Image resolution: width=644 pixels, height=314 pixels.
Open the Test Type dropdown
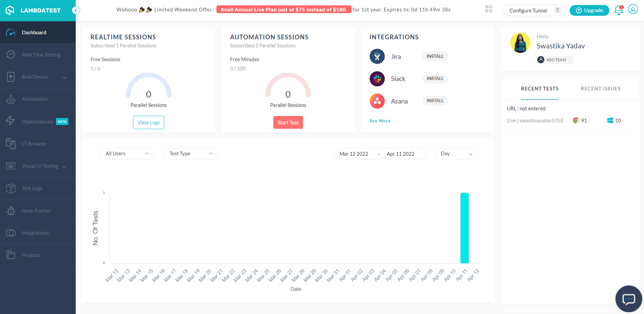(x=191, y=154)
